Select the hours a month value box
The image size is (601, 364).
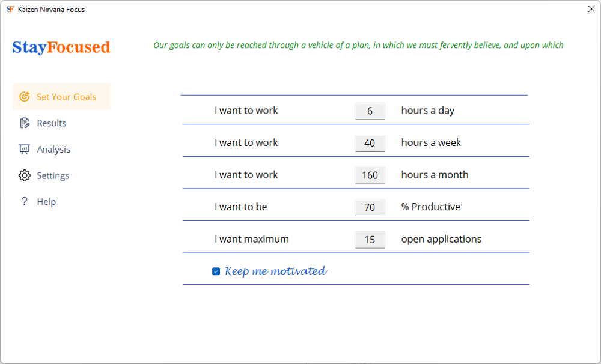coord(370,175)
